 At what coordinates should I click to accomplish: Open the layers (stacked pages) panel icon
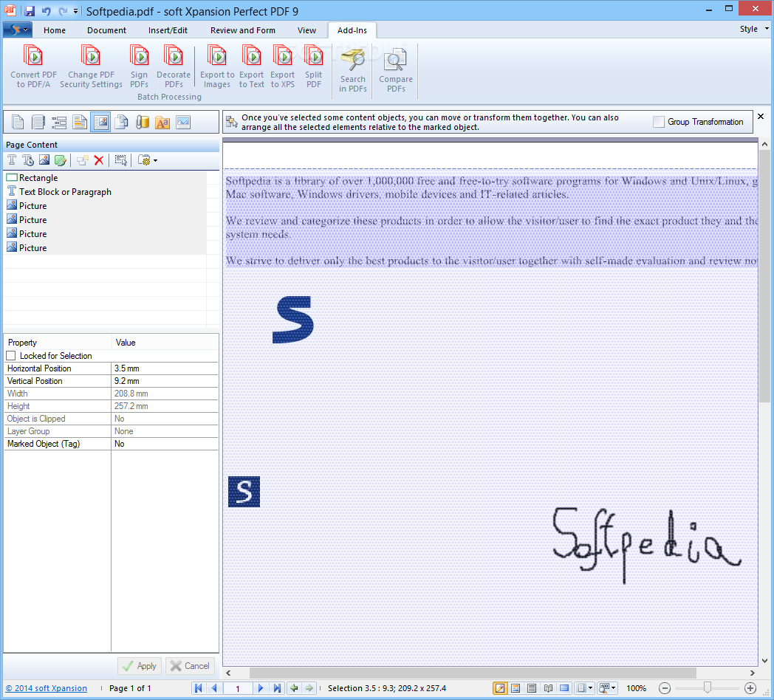pyautogui.click(x=121, y=122)
